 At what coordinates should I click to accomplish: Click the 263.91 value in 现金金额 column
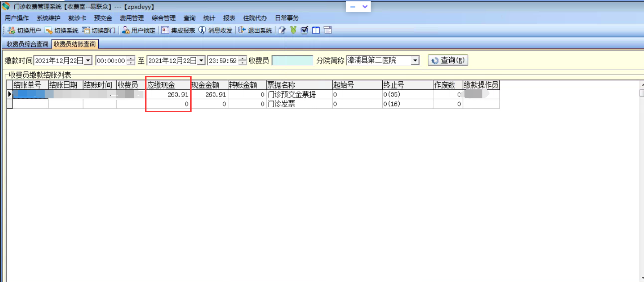tap(209, 95)
